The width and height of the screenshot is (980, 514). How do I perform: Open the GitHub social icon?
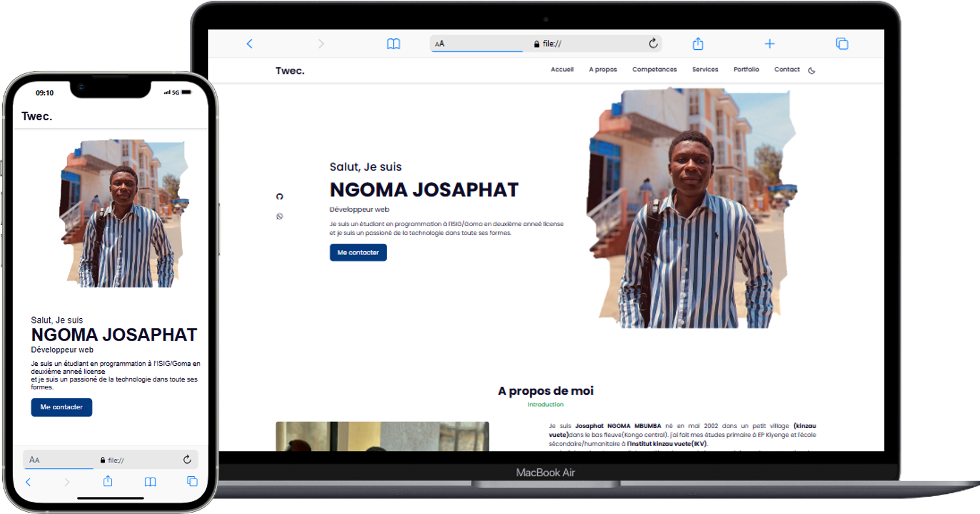coord(280,196)
